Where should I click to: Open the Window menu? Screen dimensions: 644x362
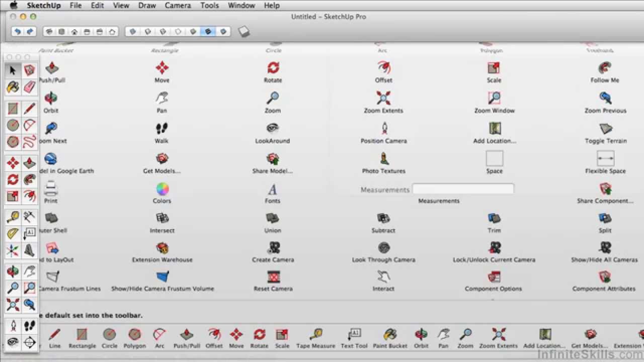(242, 6)
